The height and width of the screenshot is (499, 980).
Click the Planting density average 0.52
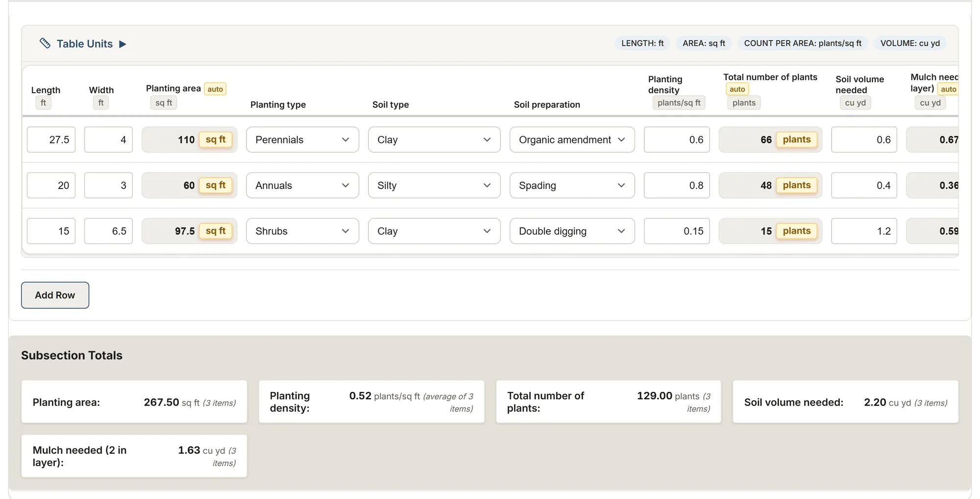[360, 396]
